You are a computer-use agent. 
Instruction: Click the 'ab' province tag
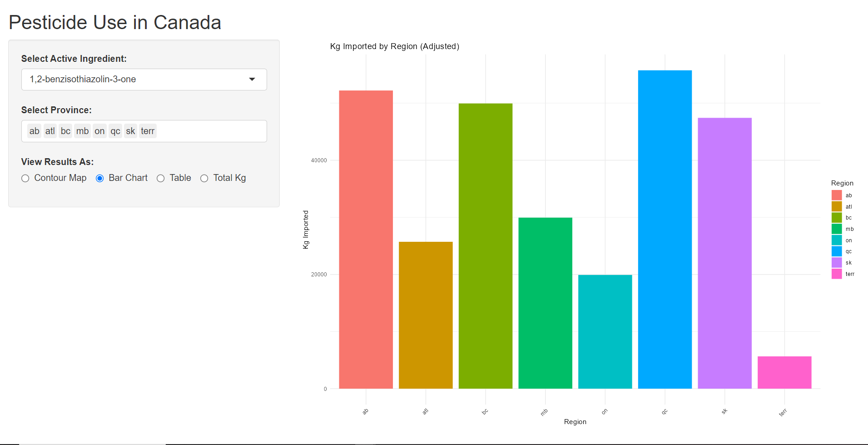[x=35, y=131]
